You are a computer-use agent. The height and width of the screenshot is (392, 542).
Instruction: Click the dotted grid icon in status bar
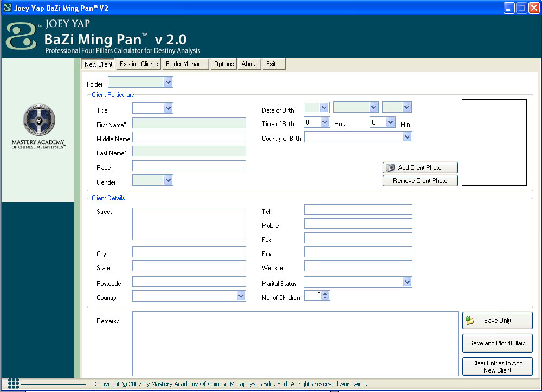(x=14, y=383)
